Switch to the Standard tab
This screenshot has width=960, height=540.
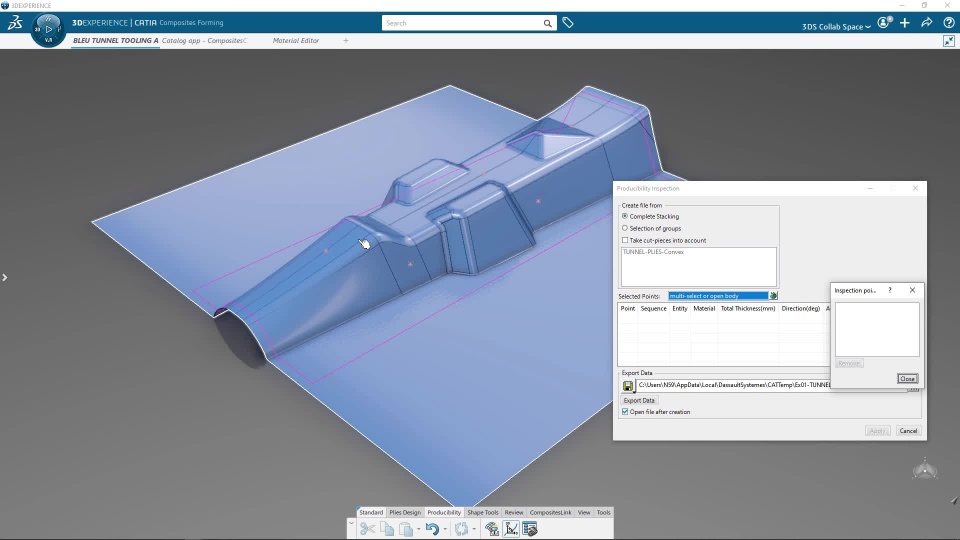(x=371, y=512)
